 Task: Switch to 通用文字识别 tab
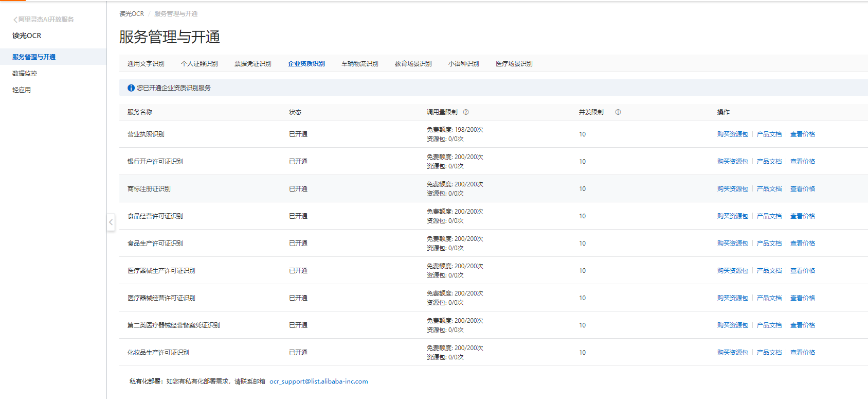[x=146, y=64]
